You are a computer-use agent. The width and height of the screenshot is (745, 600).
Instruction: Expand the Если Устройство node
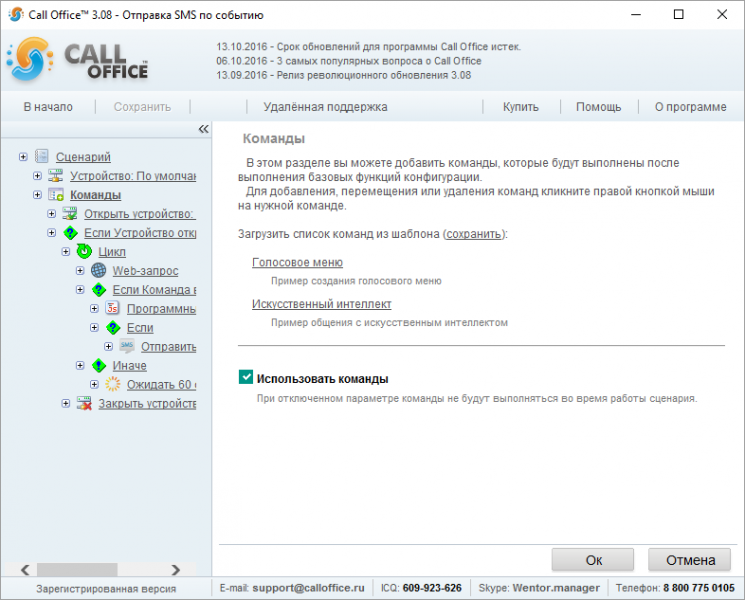pyautogui.click(x=51, y=232)
